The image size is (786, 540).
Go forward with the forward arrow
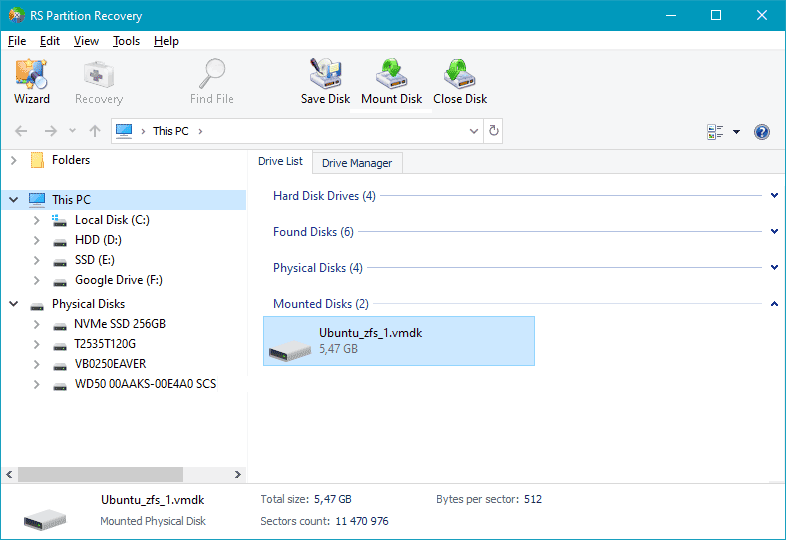[51, 131]
